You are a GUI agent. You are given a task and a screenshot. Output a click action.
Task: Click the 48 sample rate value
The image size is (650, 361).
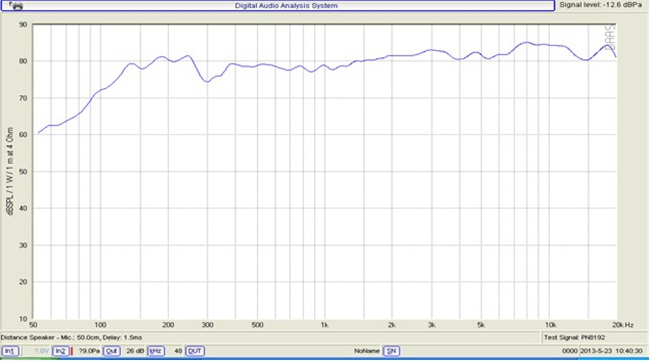pos(178,351)
